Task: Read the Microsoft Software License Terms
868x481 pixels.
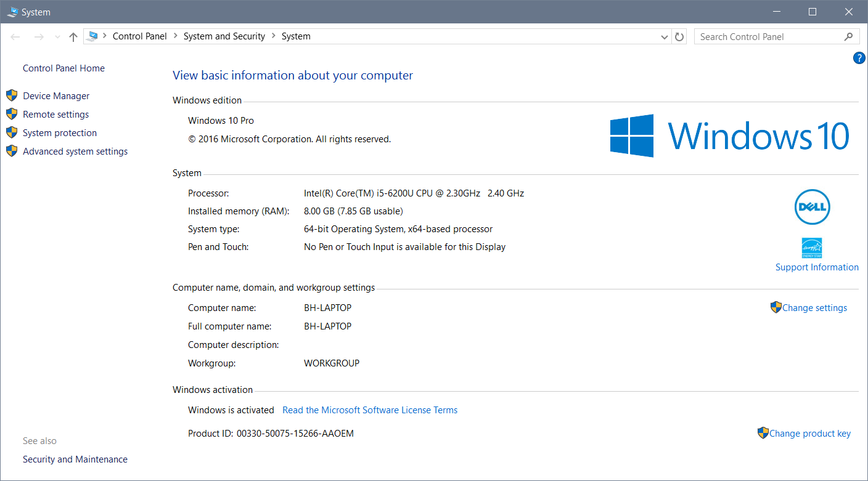Action: [x=370, y=410]
